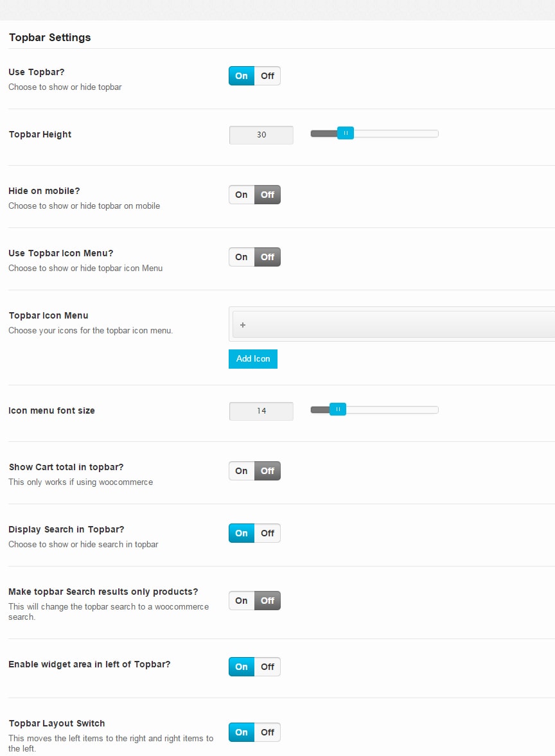The height and width of the screenshot is (756, 555).
Task: Click the On option for Use Topbar
Action: [242, 76]
